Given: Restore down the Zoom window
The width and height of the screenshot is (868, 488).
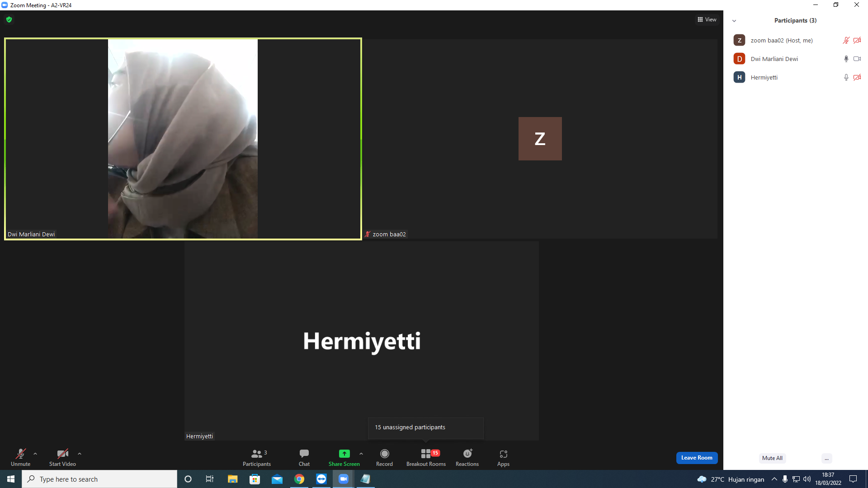Looking at the screenshot, I should (x=836, y=5).
